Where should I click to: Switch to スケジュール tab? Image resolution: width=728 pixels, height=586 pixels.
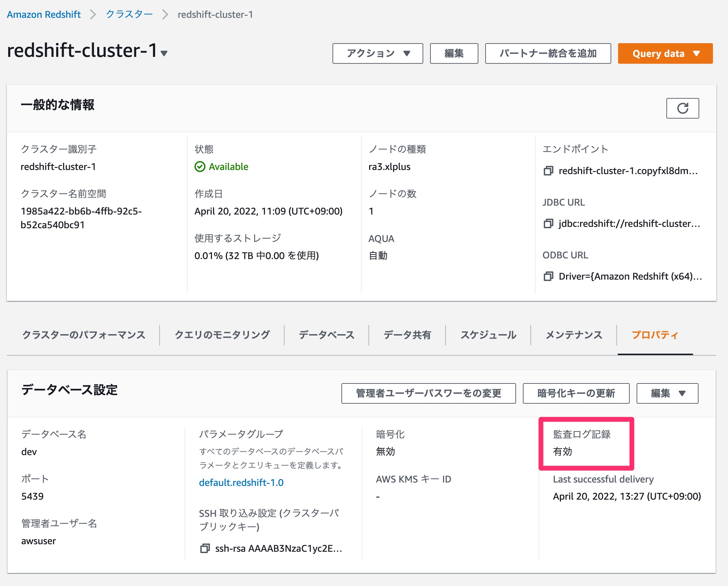[x=488, y=335]
